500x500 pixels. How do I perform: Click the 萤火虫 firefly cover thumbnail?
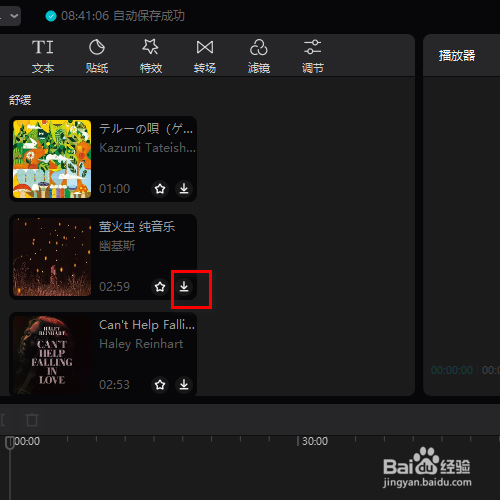[52, 257]
